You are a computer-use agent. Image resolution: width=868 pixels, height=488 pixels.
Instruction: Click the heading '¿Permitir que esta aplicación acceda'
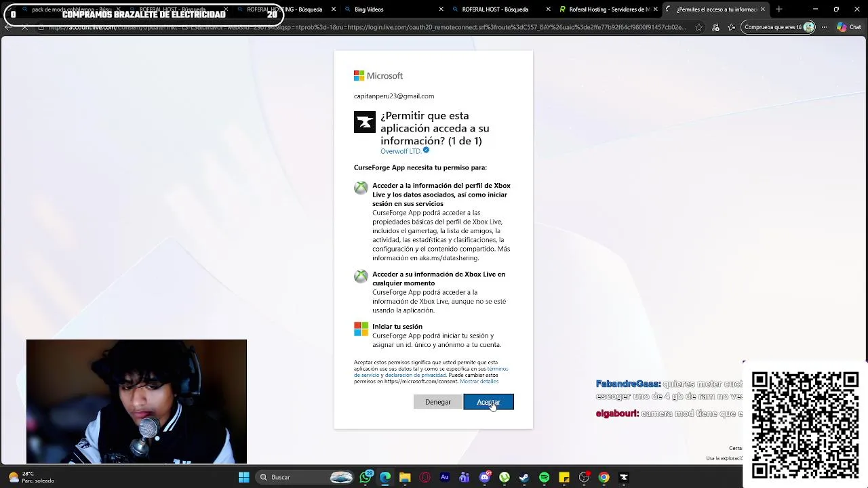click(x=435, y=128)
